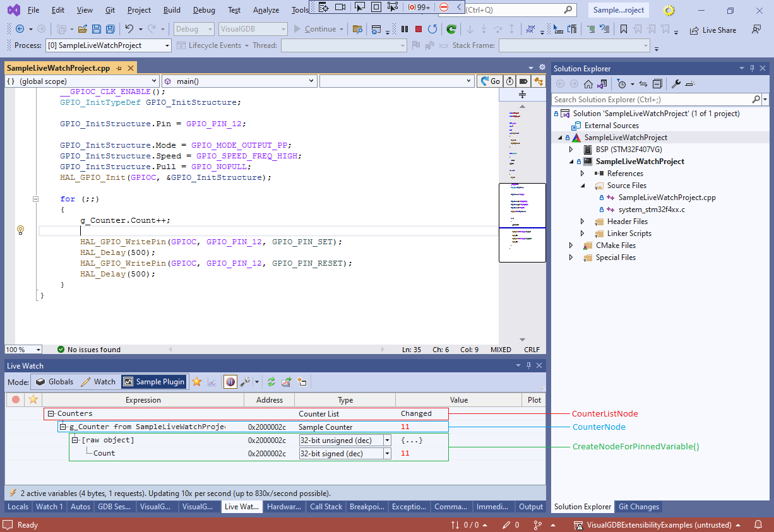Click the export graph icon in Live Watch toolbar
This screenshot has width=774, height=532.
click(x=287, y=382)
